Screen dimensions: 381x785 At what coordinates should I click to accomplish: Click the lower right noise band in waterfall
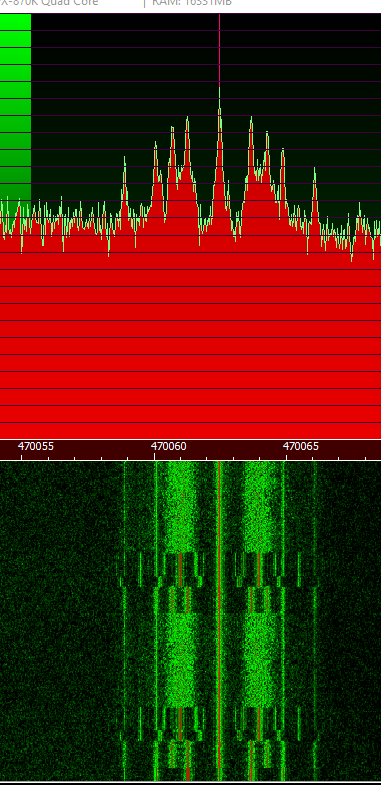coord(259,661)
